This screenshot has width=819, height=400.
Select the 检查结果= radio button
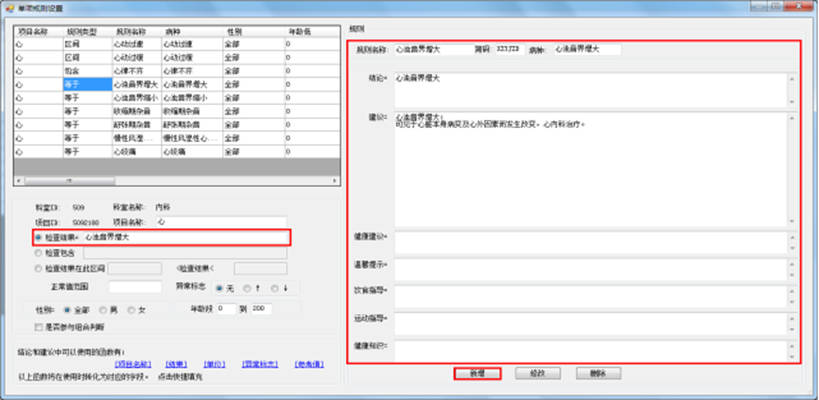[38, 238]
